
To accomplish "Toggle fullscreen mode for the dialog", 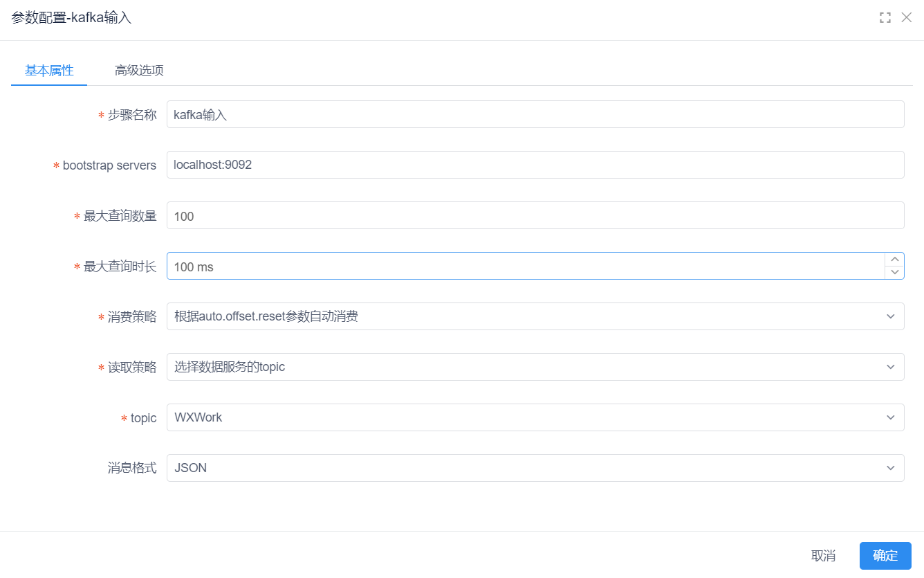I will pos(885,18).
